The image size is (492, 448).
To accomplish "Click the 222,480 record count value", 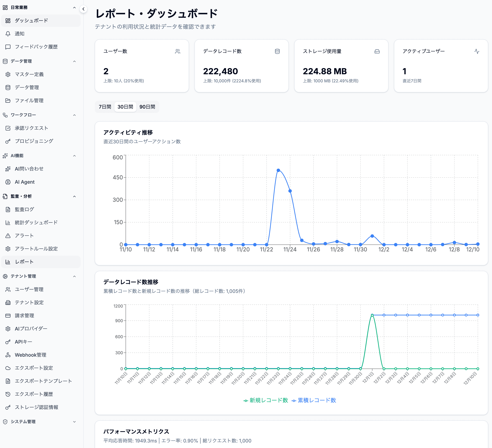I will [220, 71].
